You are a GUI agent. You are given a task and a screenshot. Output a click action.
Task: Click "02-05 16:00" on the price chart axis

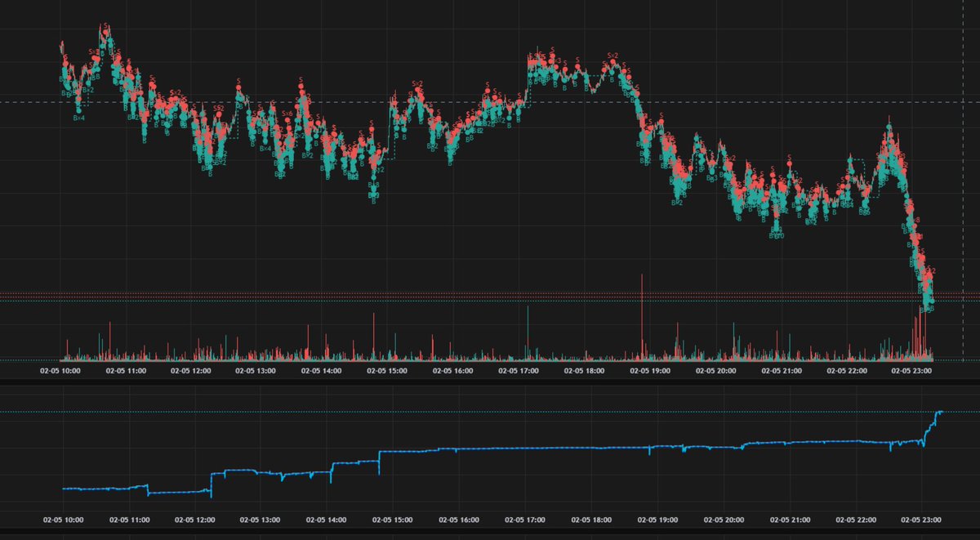[x=452, y=370]
